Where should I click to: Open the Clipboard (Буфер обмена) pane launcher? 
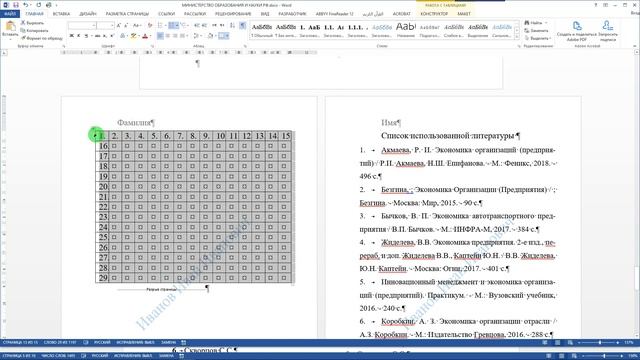click(64, 47)
